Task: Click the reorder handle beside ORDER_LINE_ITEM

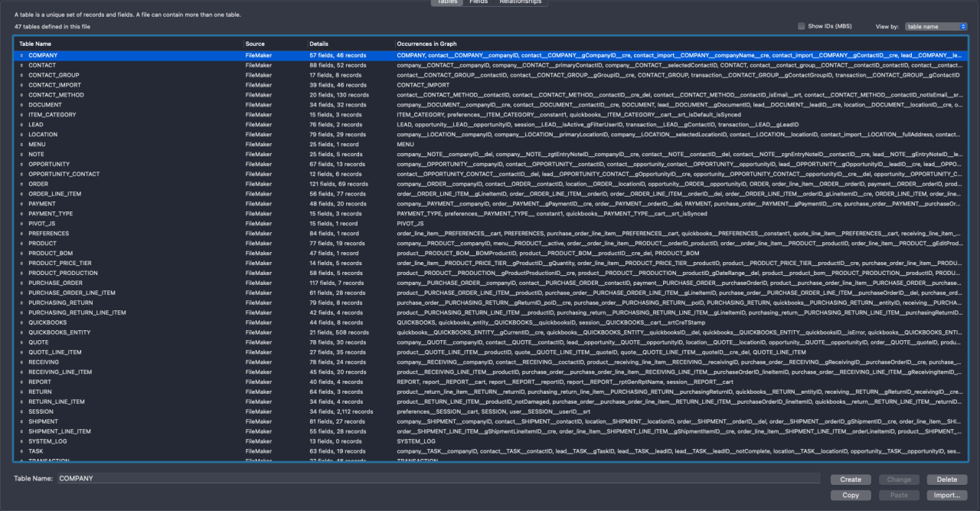Action: (21, 194)
